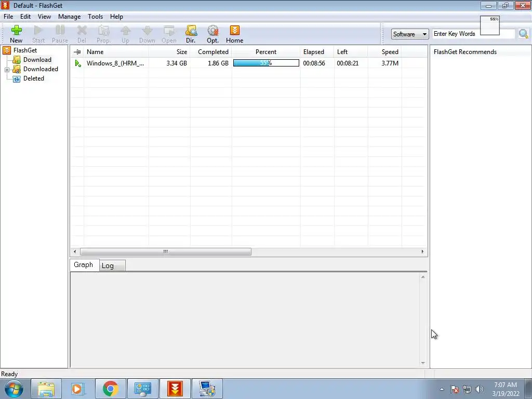Click the download list scroll left arrow
Image resolution: width=532 pixels, height=399 pixels.
point(75,251)
